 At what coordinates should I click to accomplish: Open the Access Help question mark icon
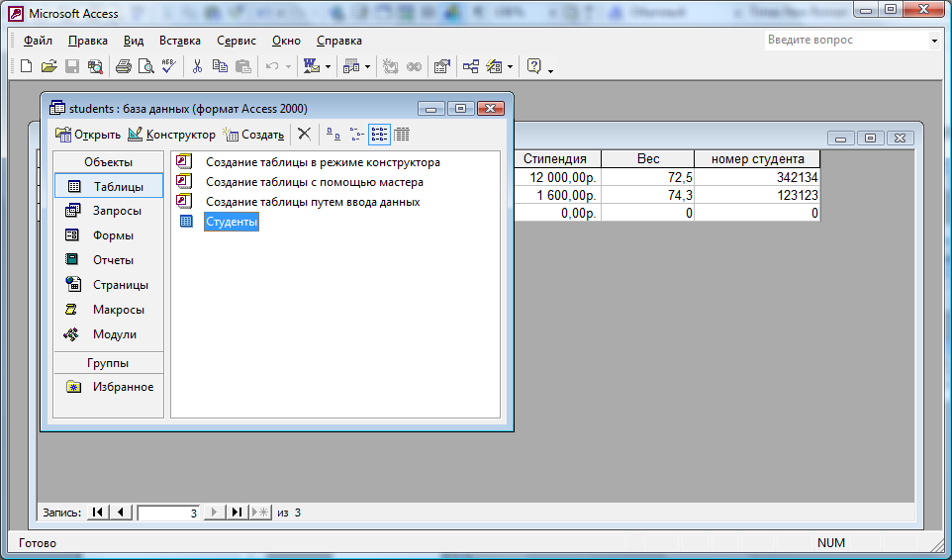[x=533, y=66]
